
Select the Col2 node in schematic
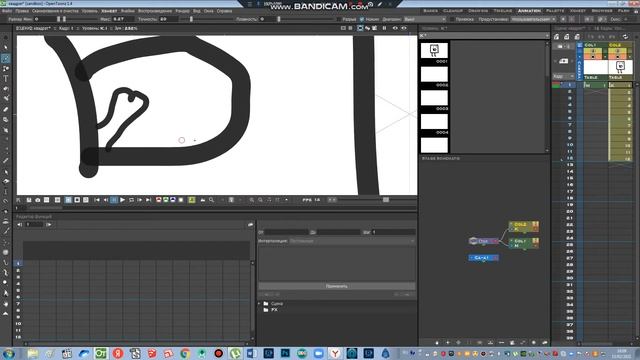click(524, 227)
